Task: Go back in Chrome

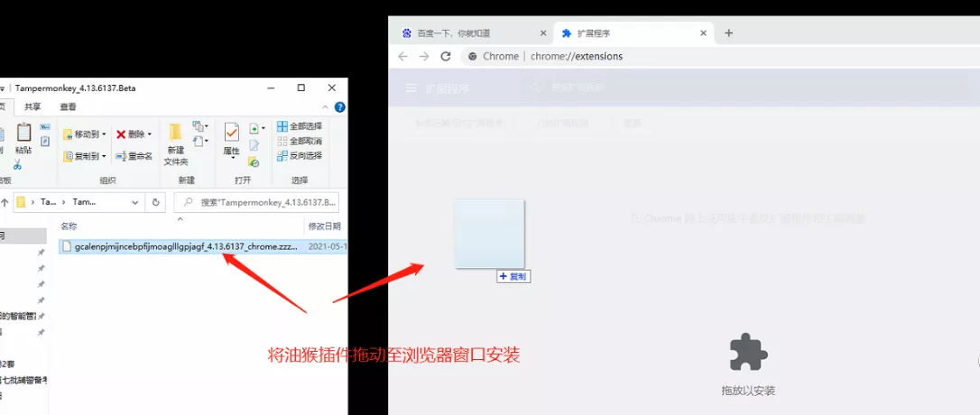Action: click(403, 56)
